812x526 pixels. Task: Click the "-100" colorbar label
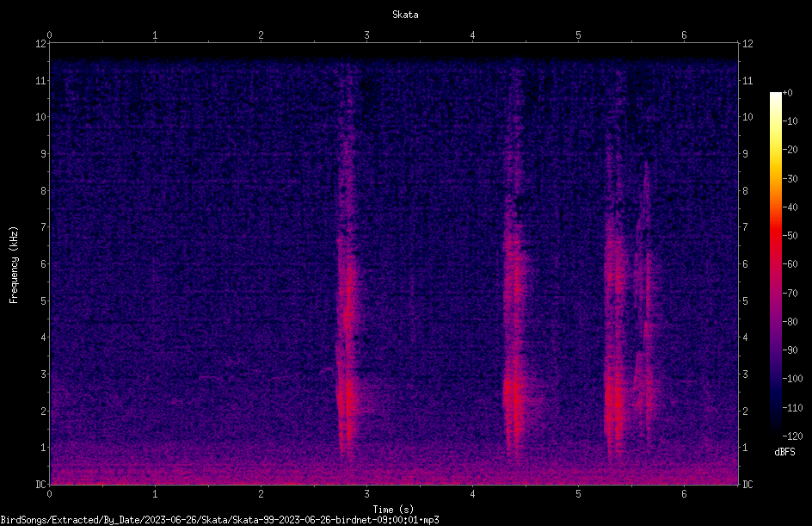point(792,379)
